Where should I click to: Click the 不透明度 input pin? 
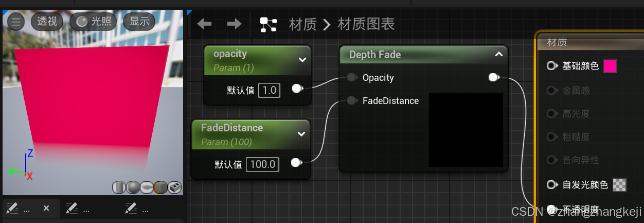point(552,209)
